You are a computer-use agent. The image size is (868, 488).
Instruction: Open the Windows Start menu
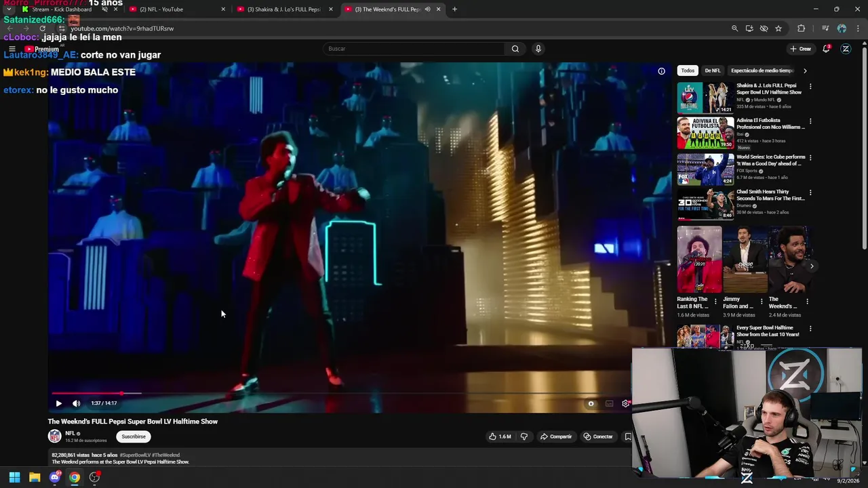[x=14, y=477]
